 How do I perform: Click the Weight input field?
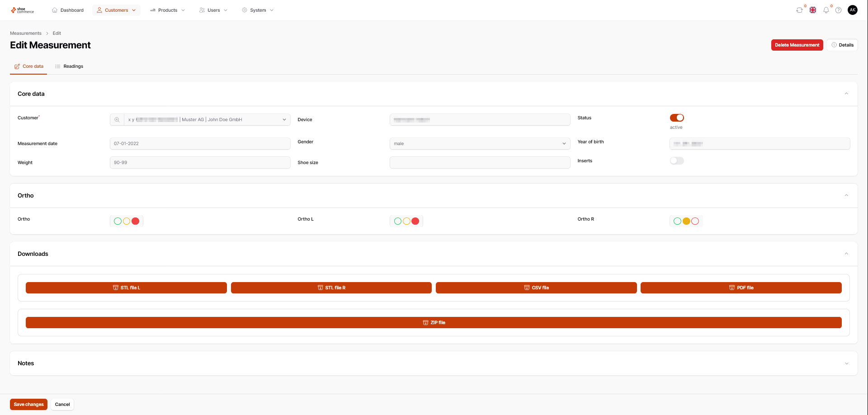point(200,163)
